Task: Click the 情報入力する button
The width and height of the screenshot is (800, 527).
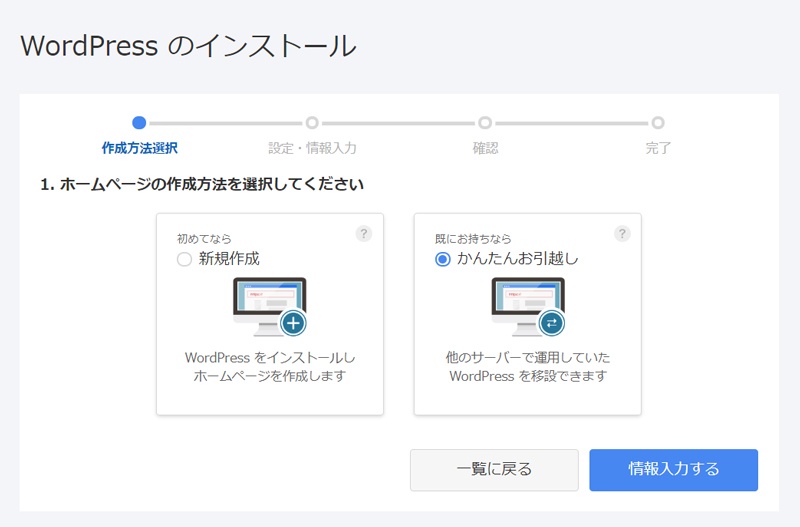Action: [x=673, y=470]
